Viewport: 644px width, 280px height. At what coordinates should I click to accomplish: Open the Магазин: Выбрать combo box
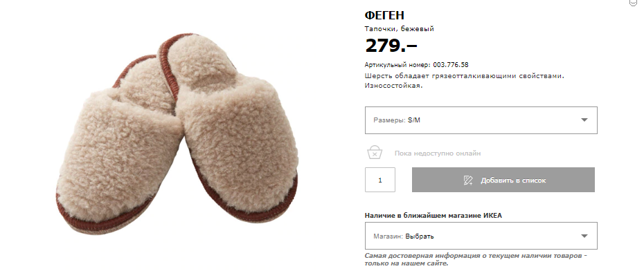click(x=481, y=236)
